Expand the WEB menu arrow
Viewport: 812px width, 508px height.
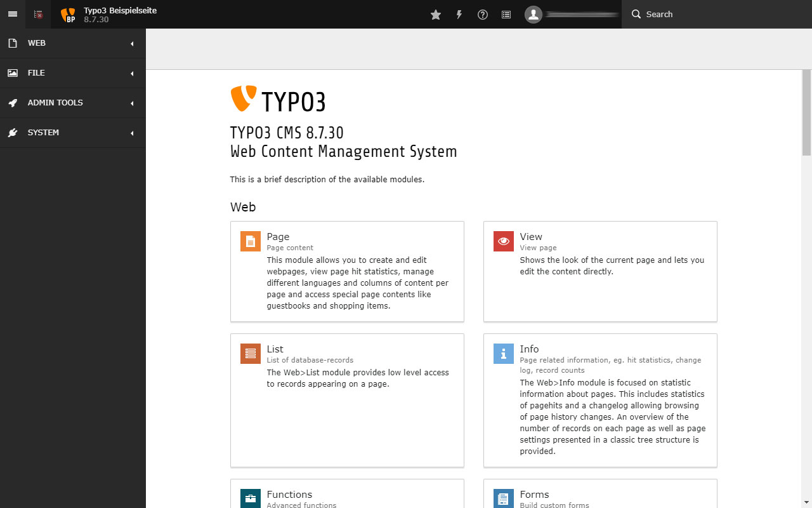132,44
